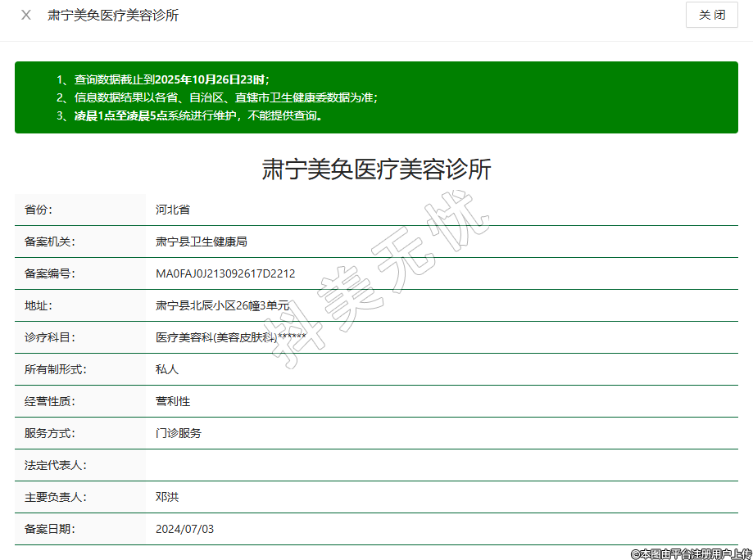The height and width of the screenshot is (560, 753).
Task: Click the third notice line about 系统进行维护
Action: pos(197,115)
